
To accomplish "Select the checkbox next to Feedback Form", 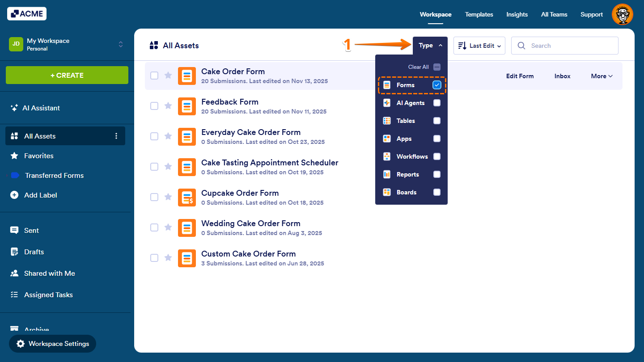I will [154, 106].
